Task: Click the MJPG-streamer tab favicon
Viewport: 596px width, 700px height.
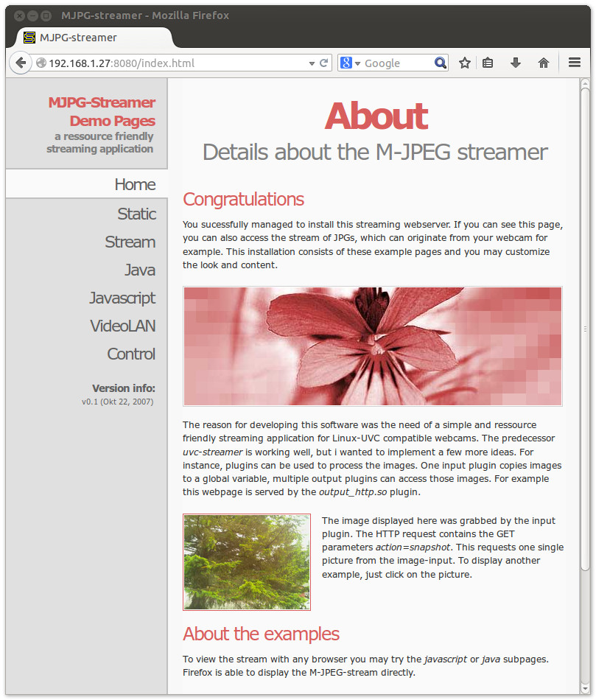Action: pyautogui.click(x=29, y=38)
